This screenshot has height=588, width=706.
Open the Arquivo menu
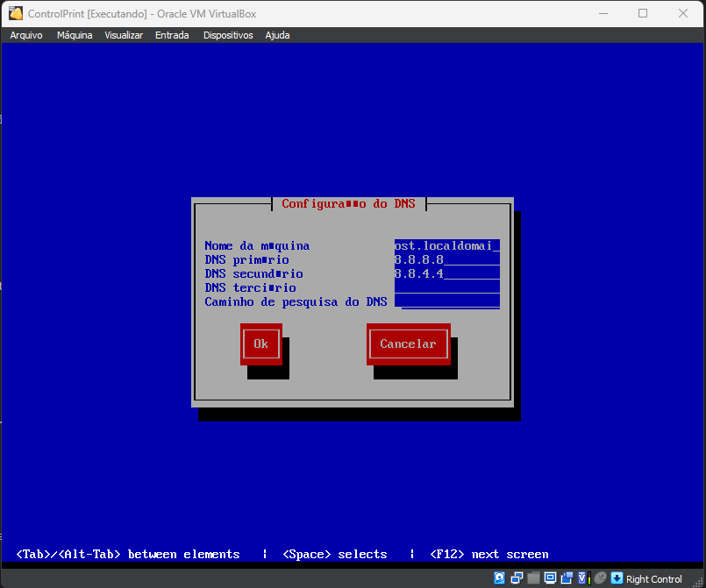point(26,35)
